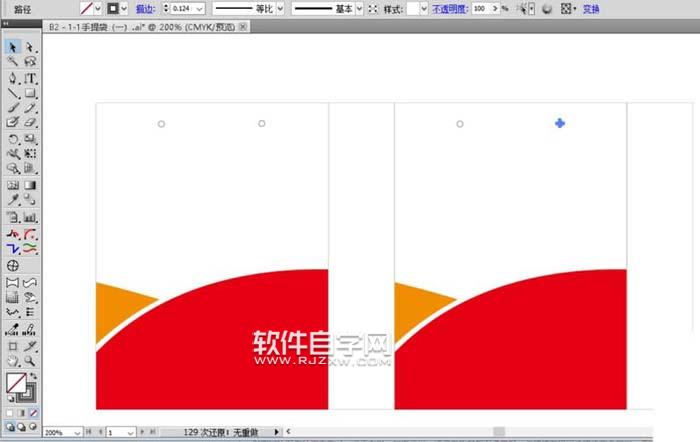Open the artboard number dropdown
Viewport: 700px width, 442px height.
[130, 432]
